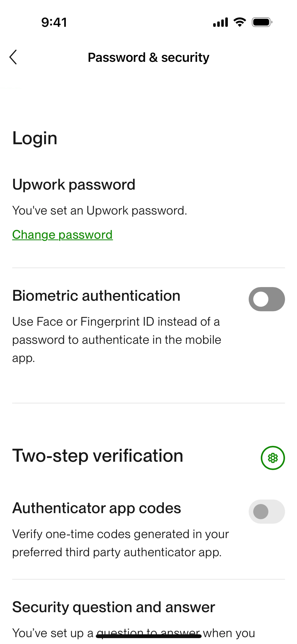Enable the Biometric authentication switch
The width and height of the screenshot is (297, 644).
267,299
